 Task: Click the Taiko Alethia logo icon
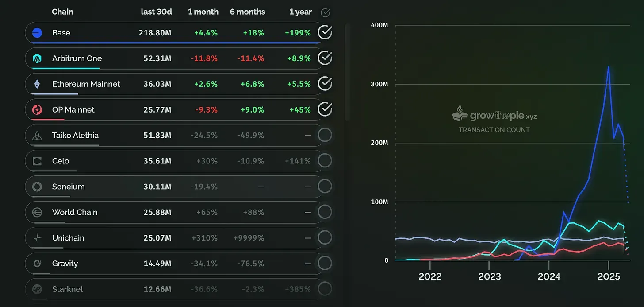(37, 136)
